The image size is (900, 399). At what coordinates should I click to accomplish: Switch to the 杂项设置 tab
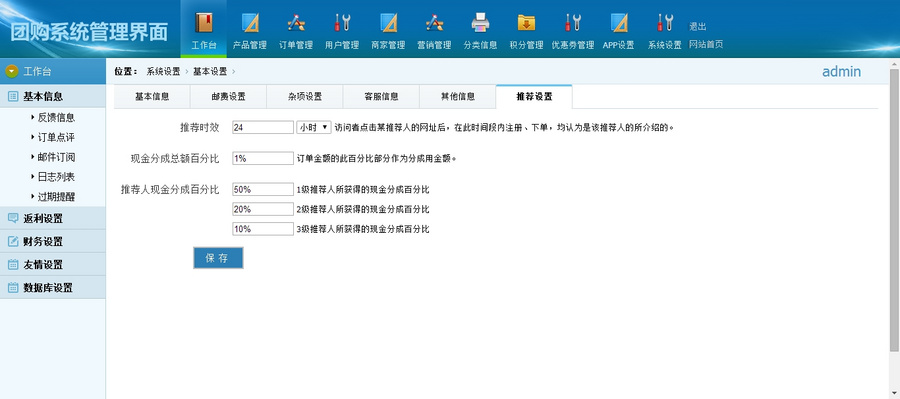[305, 96]
